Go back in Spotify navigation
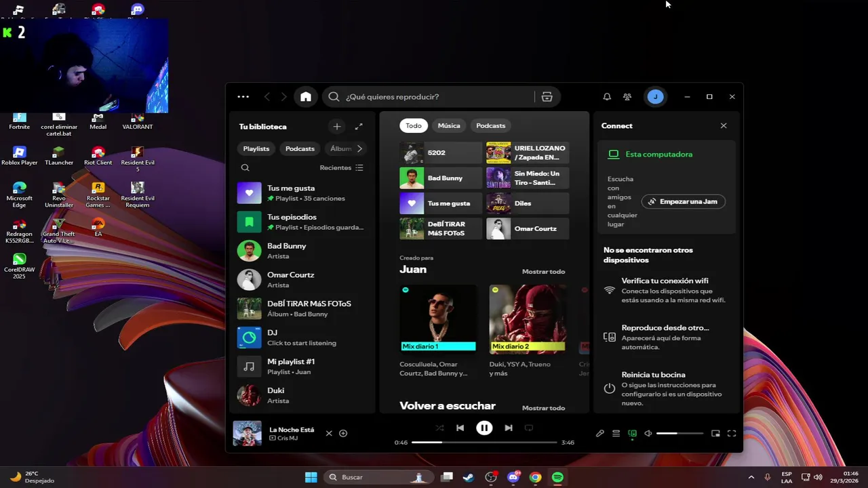Image resolution: width=868 pixels, height=488 pixels. [x=267, y=97]
